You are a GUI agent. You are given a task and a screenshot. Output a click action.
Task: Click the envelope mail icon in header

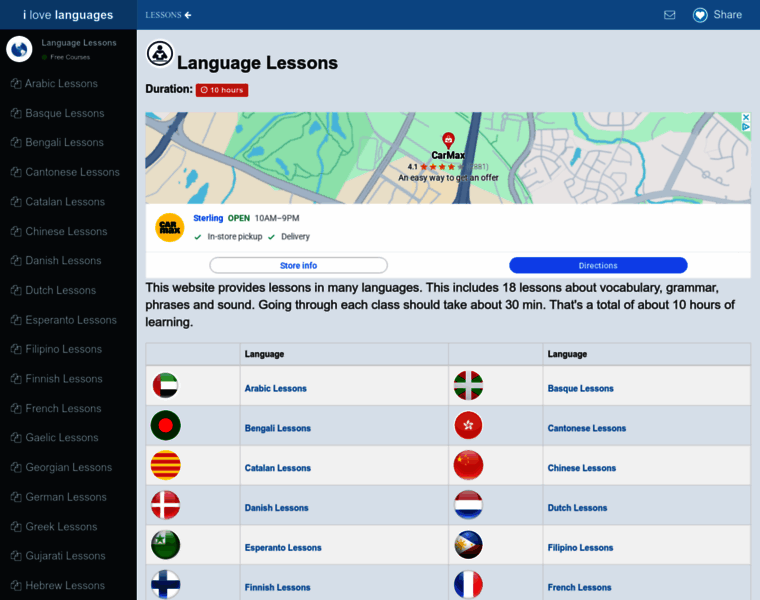[x=669, y=15]
